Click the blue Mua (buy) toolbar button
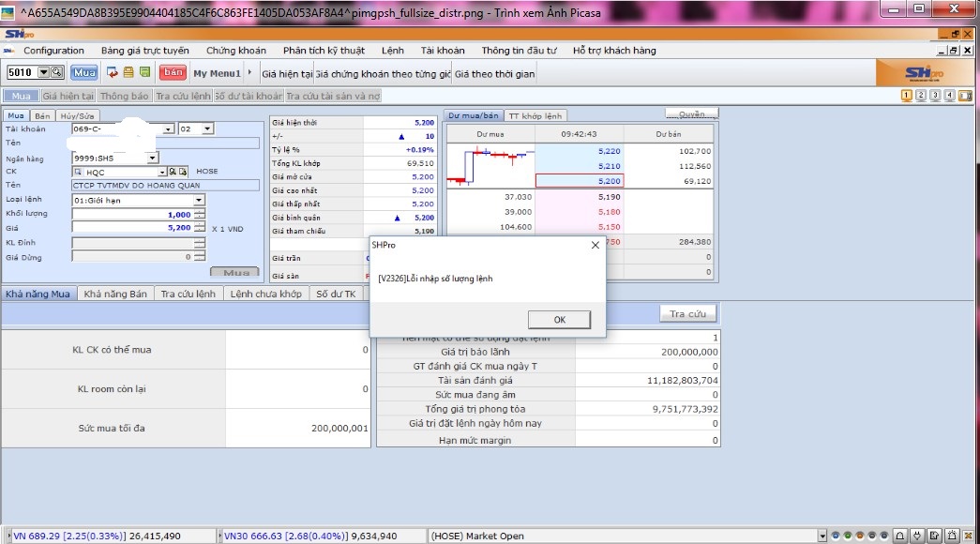 83,72
